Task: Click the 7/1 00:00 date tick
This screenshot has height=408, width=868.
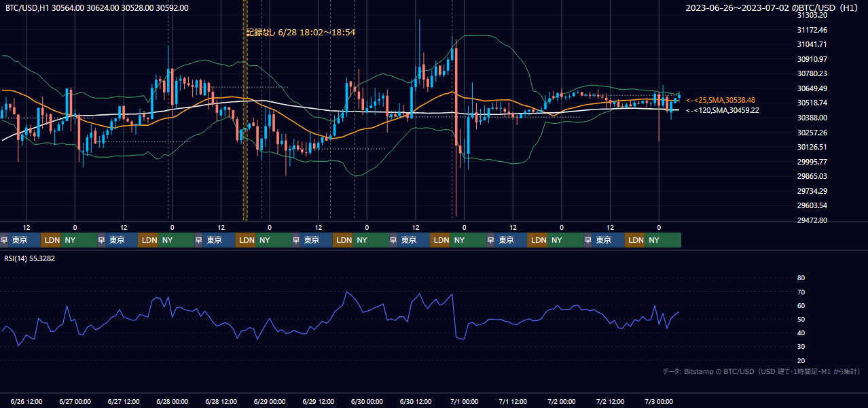Action: click(465, 402)
